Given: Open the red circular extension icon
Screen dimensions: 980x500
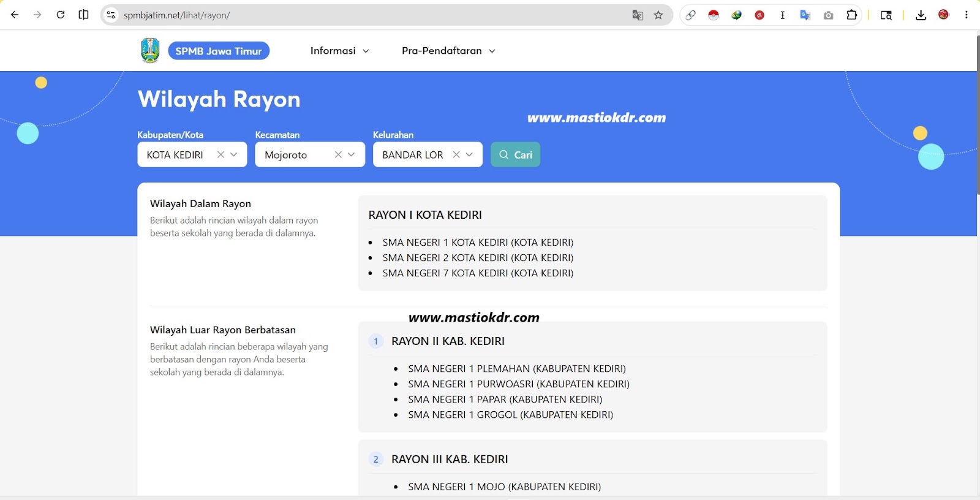Looking at the screenshot, I should [759, 15].
